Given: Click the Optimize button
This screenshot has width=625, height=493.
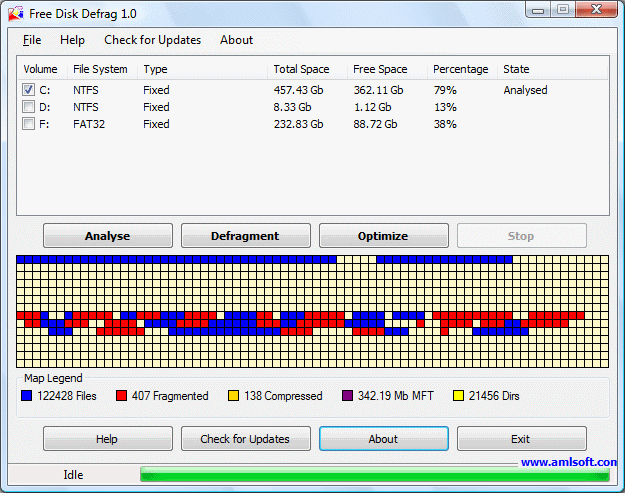Looking at the screenshot, I should point(383,236).
